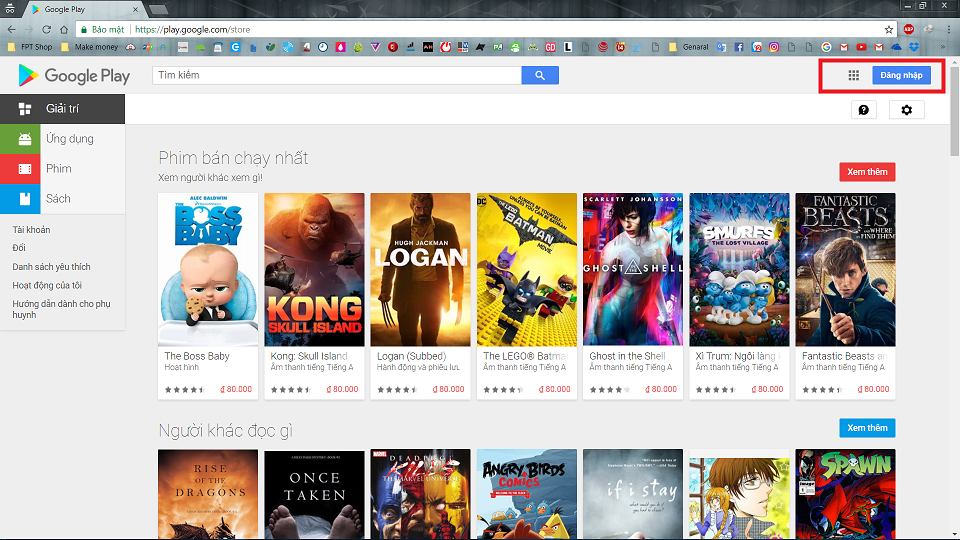Select Phim in the sidebar
This screenshot has height=540, width=960.
62,169
